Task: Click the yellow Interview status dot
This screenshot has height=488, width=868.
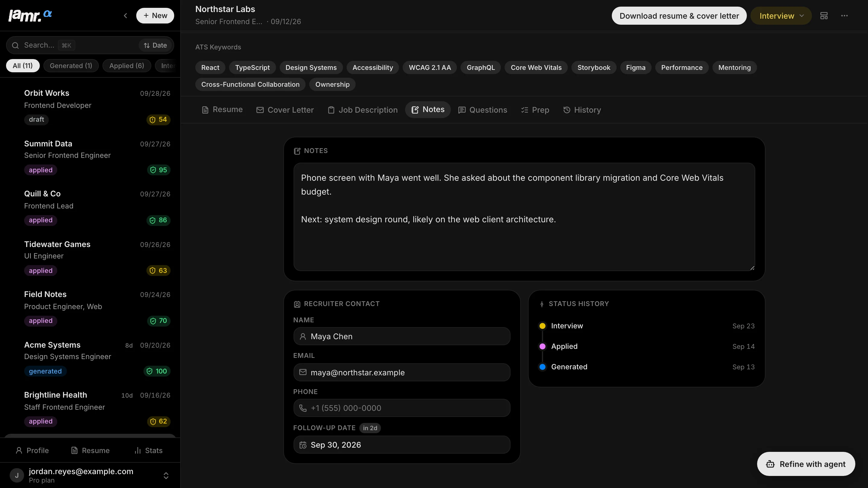Action: click(x=542, y=326)
